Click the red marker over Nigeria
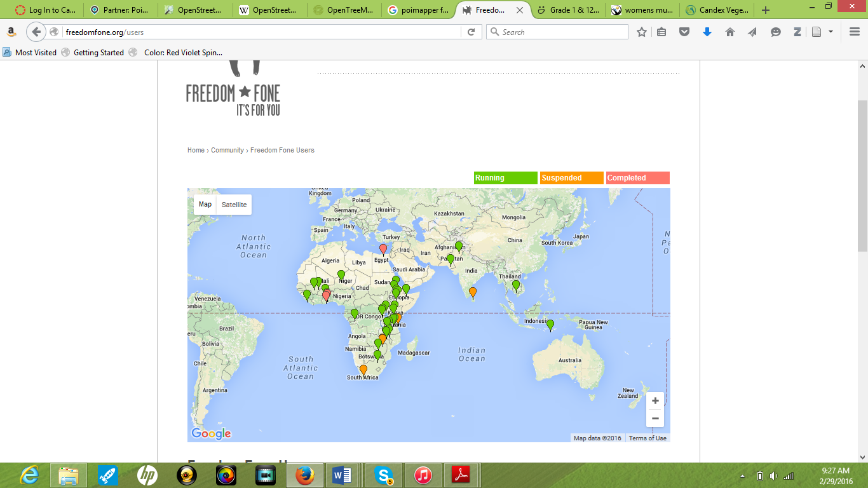Image resolution: width=868 pixels, height=488 pixels. (x=327, y=295)
